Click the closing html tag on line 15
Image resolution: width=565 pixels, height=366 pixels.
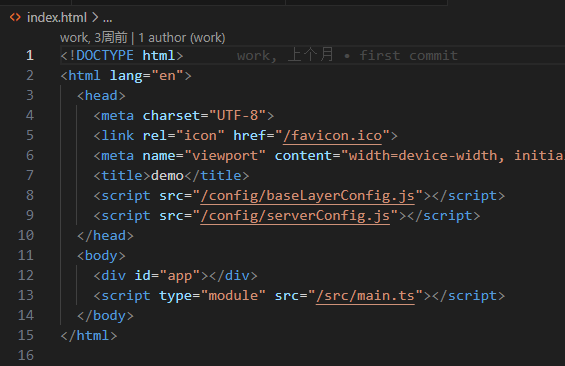click(x=89, y=336)
